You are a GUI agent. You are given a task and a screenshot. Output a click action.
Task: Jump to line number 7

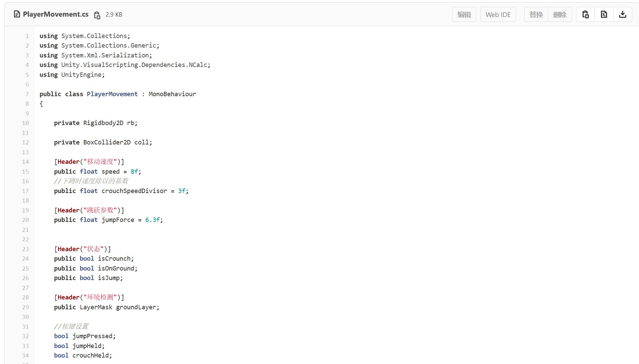point(27,94)
